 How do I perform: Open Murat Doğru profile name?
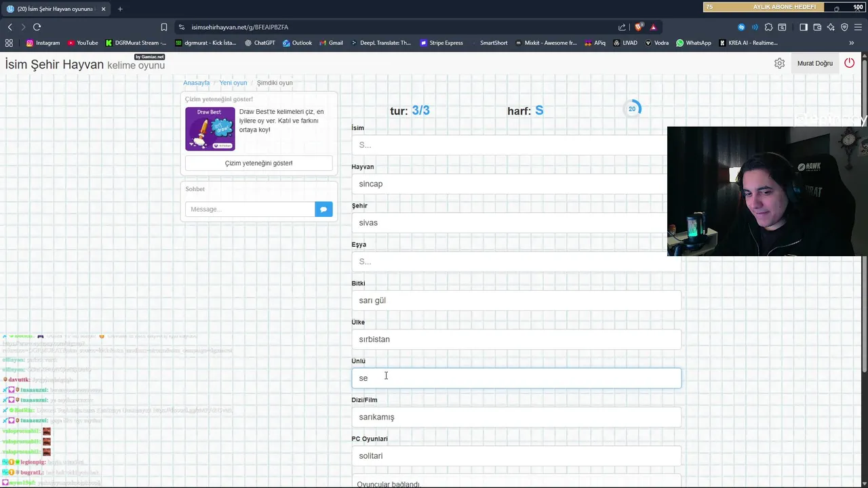(x=815, y=63)
